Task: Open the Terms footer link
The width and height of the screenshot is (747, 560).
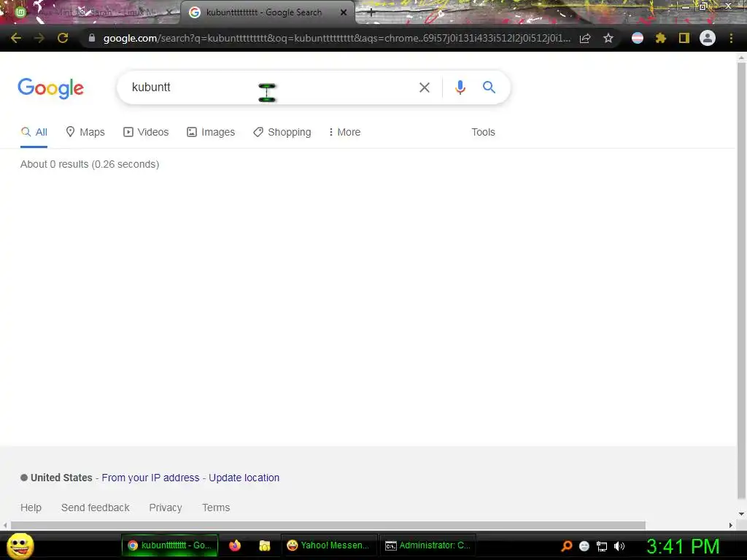Action: click(x=216, y=507)
